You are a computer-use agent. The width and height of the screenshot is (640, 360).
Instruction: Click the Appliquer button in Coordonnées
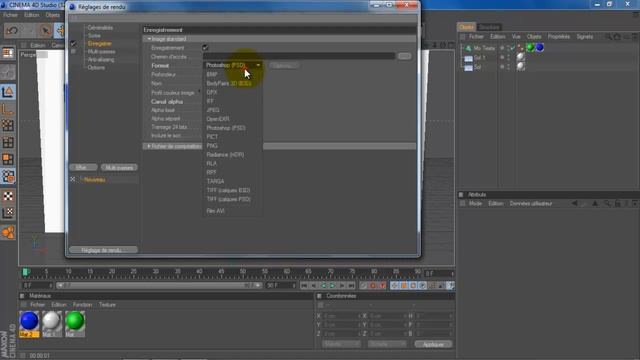click(x=433, y=344)
